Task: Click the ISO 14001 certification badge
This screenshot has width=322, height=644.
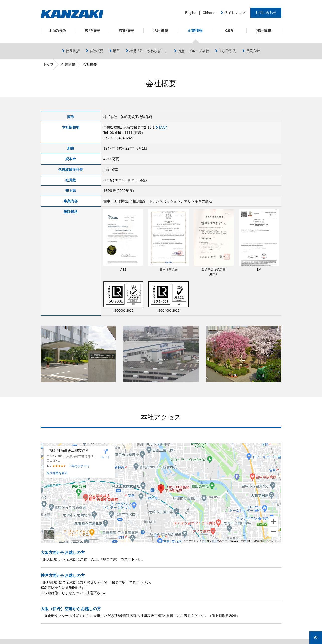Action: pos(169,294)
